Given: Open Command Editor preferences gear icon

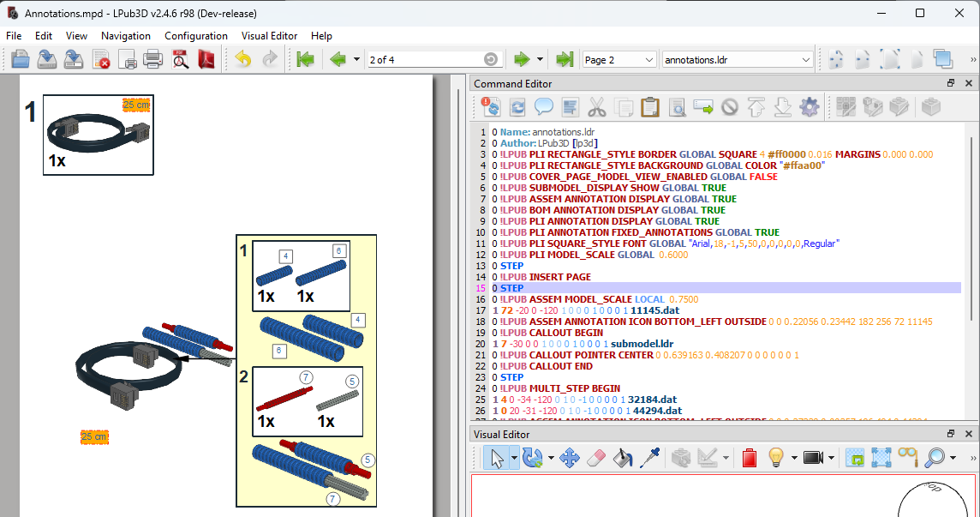Looking at the screenshot, I should (x=810, y=107).
